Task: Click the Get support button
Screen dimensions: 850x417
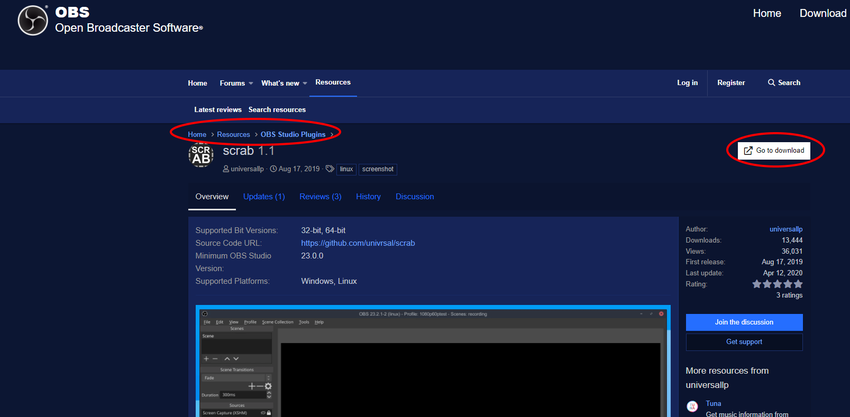Action: point(744,342)
